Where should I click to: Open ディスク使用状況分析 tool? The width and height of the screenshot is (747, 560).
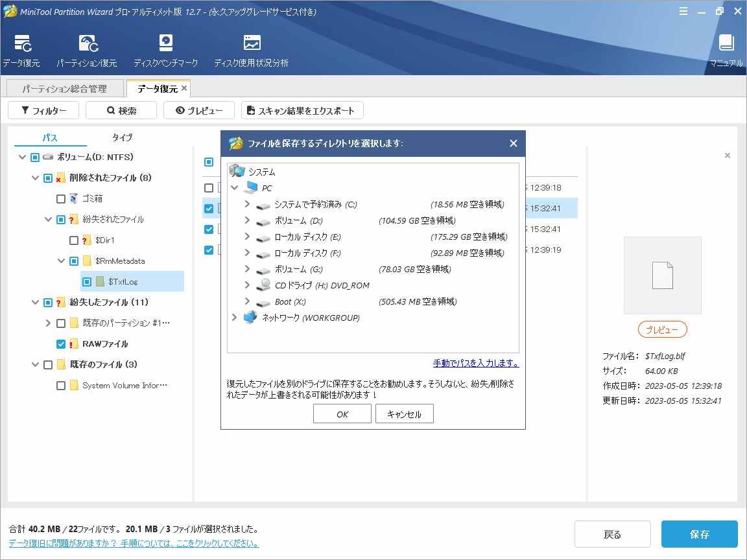(x=252, y=43)
